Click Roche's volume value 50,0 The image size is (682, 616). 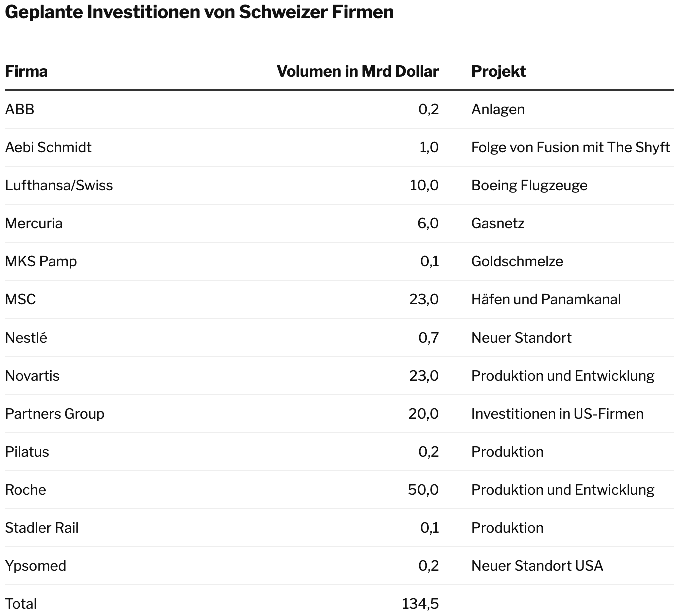tap(423, 490)
